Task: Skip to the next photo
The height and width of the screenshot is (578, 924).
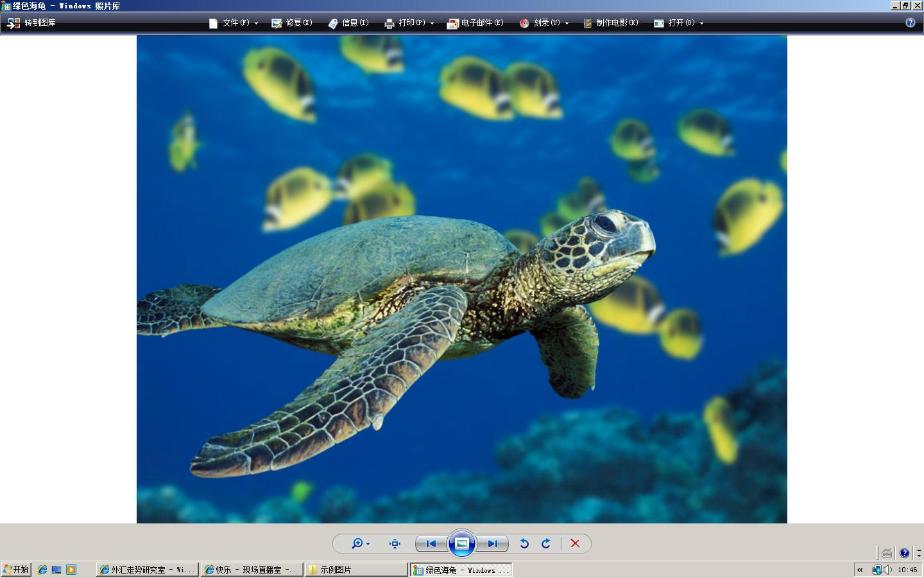Action: point(492,543)
